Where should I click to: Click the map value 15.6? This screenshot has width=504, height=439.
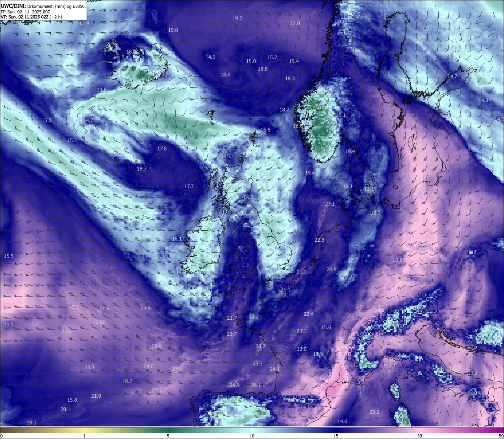click(326, 328)
